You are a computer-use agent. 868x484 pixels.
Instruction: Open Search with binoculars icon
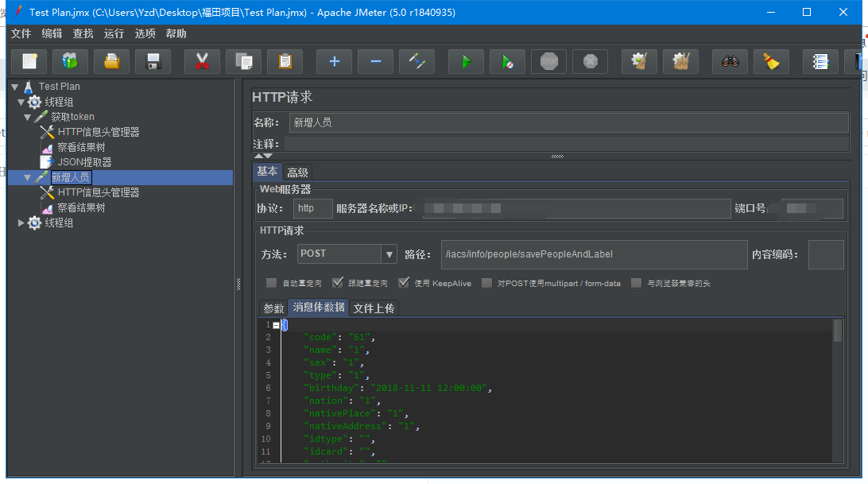click(x=730, y=61)
